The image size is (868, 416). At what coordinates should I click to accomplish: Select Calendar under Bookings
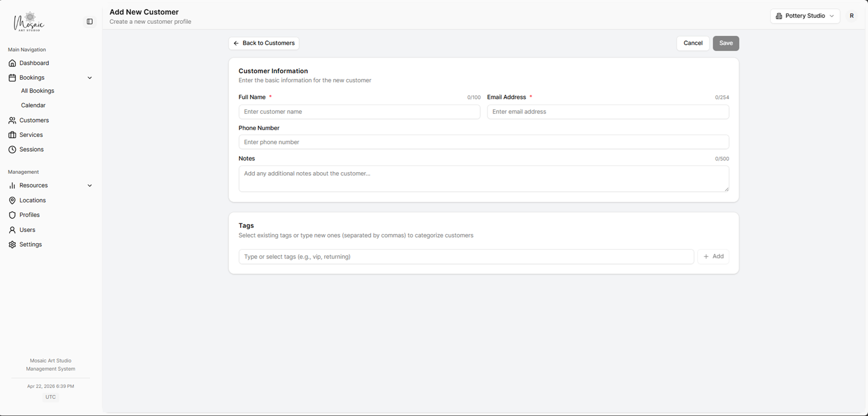(33, 105)
